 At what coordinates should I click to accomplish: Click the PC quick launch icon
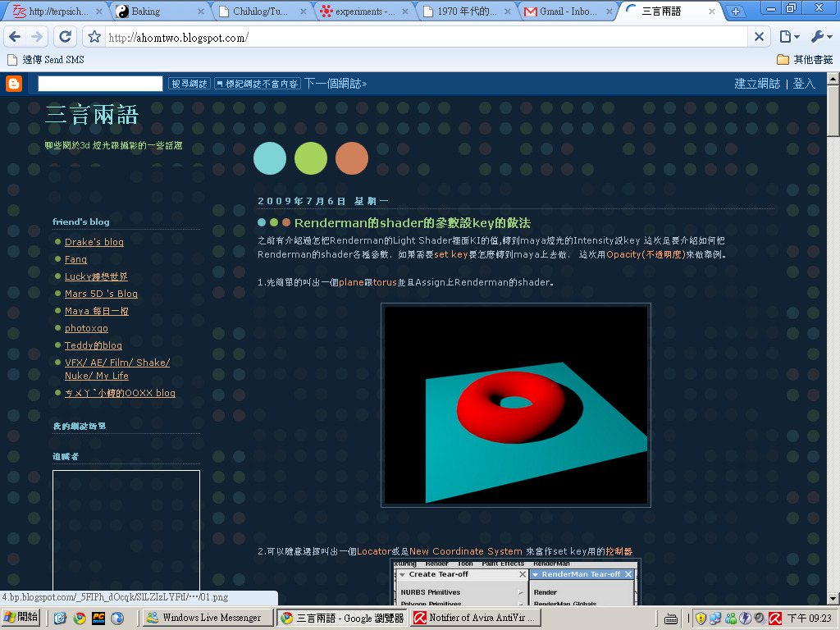98,619
